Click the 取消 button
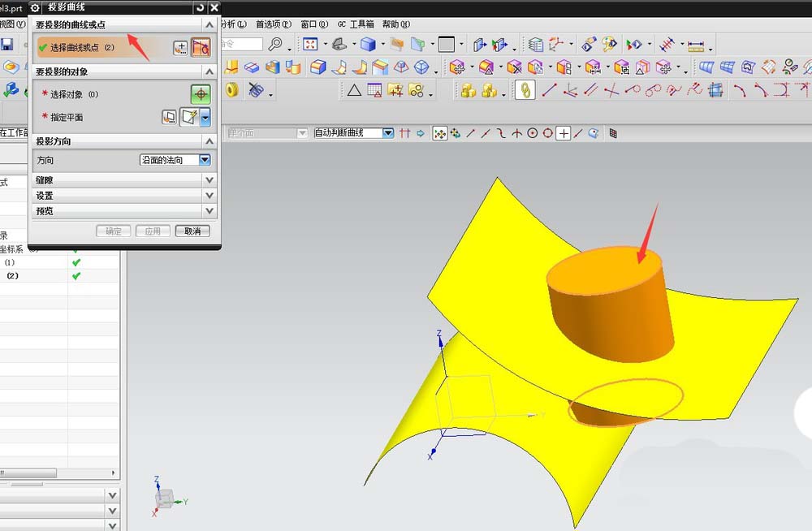Image resolution: width=812 pixels, height=531 pixels. (x=192, y=231)
